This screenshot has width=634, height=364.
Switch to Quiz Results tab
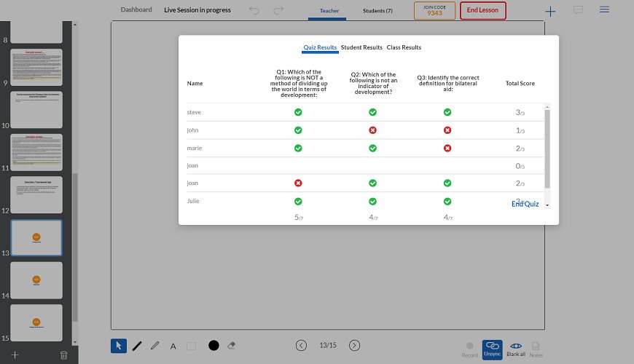320,47
